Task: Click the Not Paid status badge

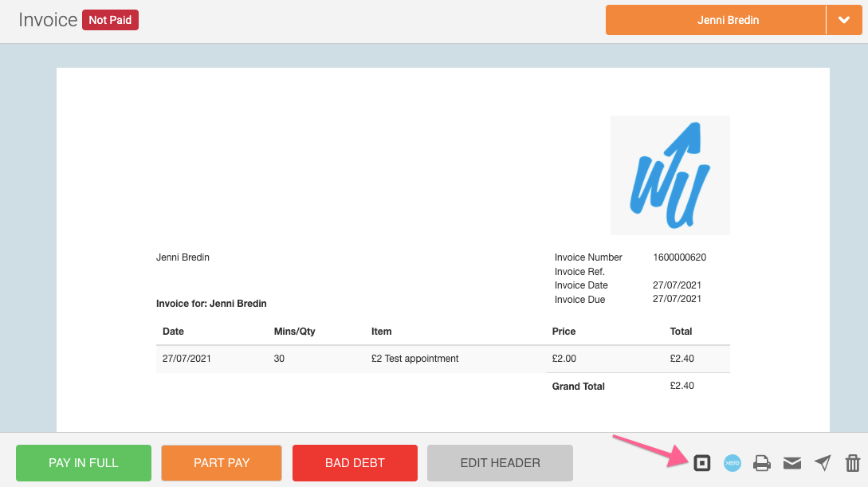Action: [110, 20]
